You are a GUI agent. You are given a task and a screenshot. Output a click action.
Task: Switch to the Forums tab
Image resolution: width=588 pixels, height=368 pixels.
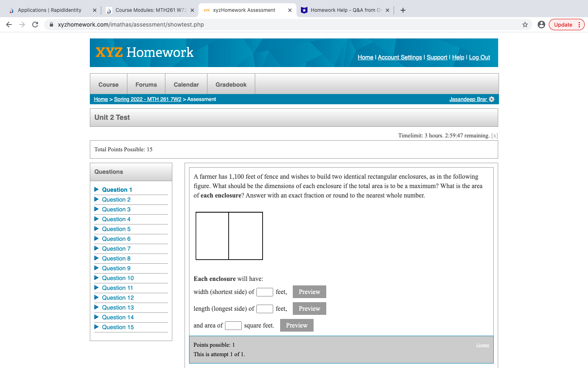pos(146,84)
